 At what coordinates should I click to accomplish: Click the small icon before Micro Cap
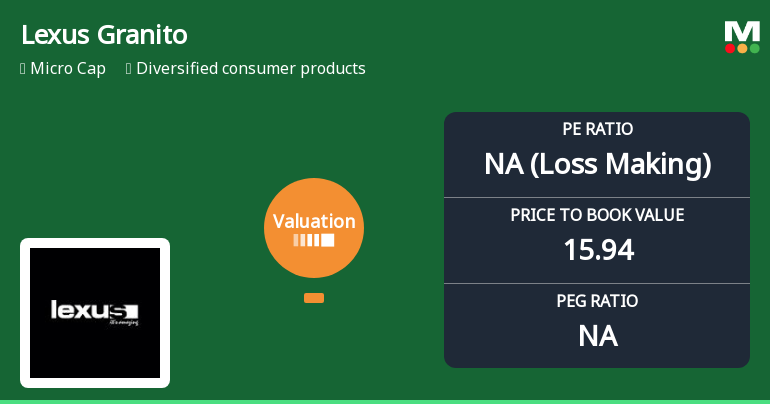pos(23,69)
